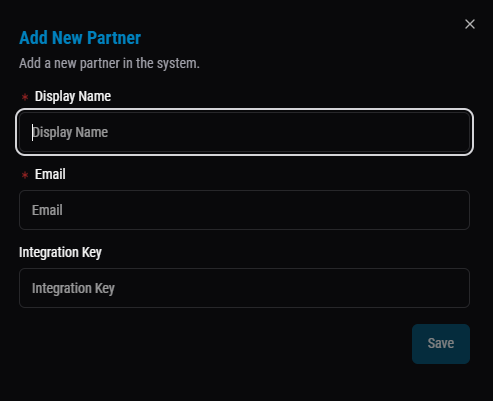Image resolution: width=493 pixels, height=401 pixels.
Task: Click the red asterisk beside Display Name
Action: tap(25, 97)
